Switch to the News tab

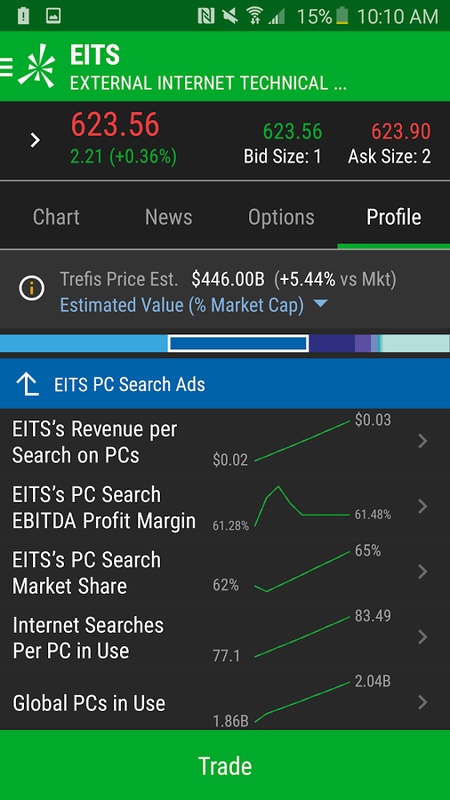(169, 217)
